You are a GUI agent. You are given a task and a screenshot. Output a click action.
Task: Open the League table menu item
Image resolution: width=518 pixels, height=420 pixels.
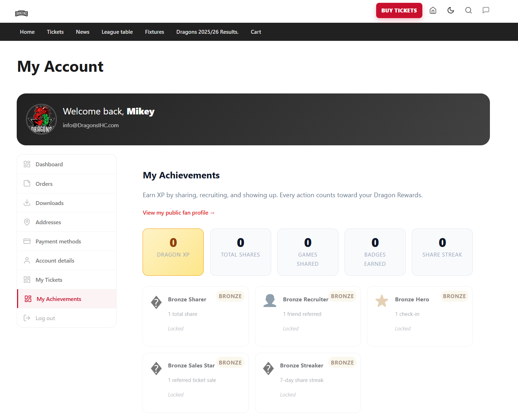click(x=117, y=32)
